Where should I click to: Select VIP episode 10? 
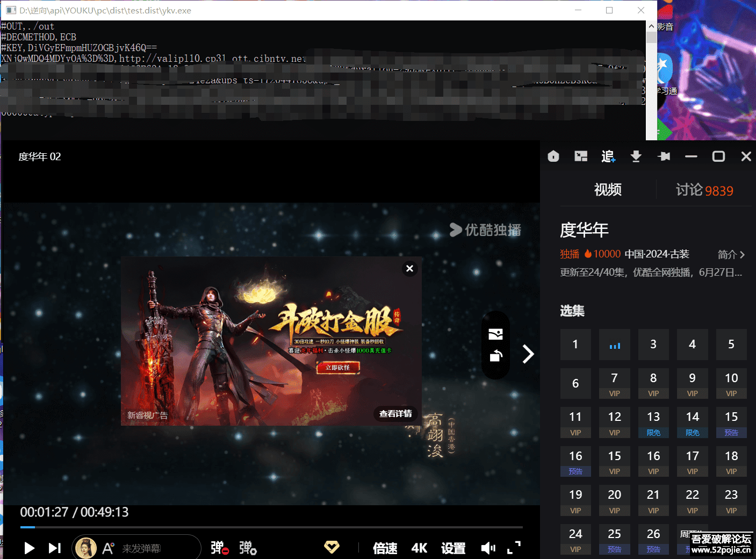tap(731, 383)
